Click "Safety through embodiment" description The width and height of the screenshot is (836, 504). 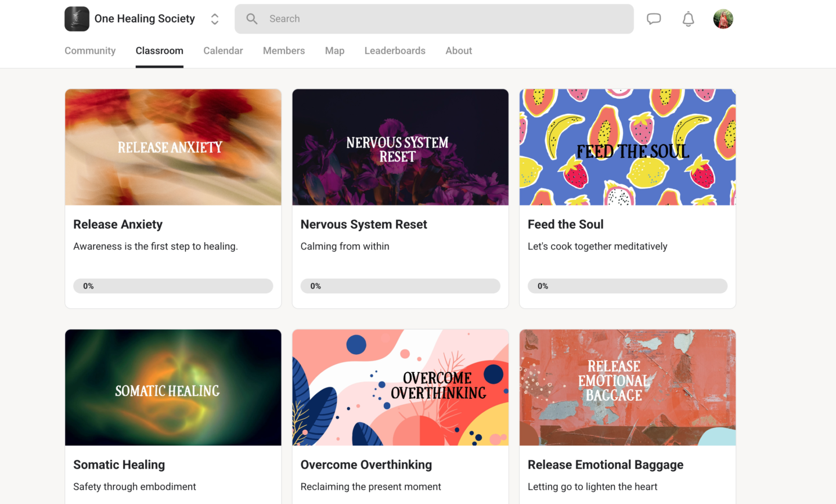pyautogui.click(x=135, y=487)
